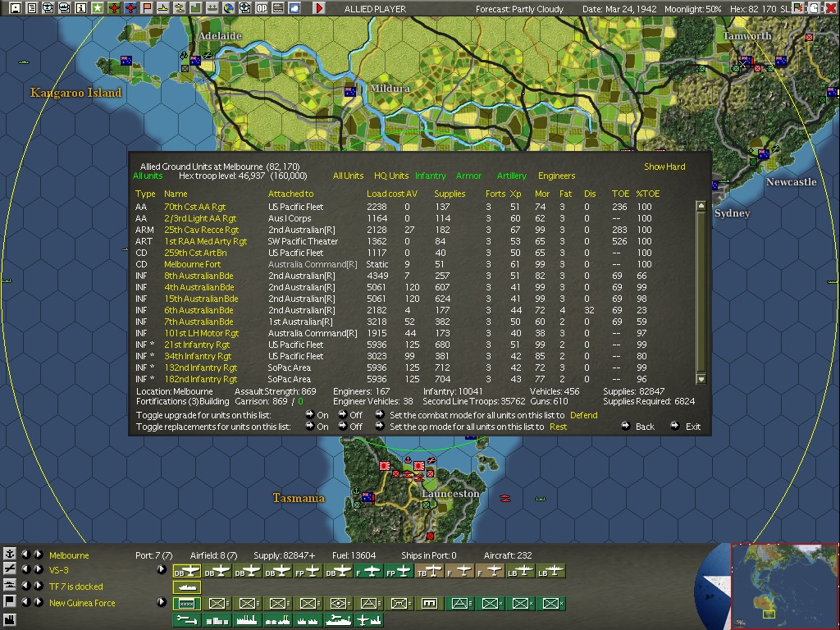Viewport: 840px width, 630px height.
Task: Open the cloud weather icon in toolbar
Action: pyautogui.click(x=294, y=8)
